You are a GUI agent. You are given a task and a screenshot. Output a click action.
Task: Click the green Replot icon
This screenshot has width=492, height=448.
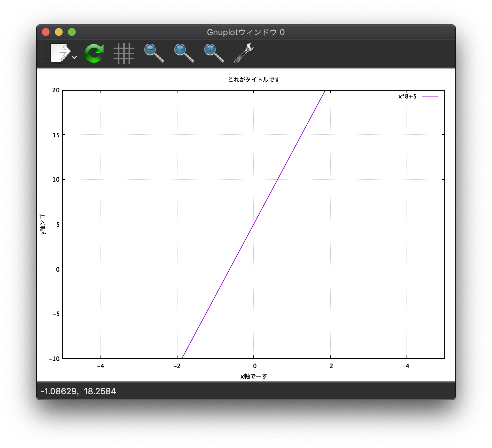click(94, 53)
